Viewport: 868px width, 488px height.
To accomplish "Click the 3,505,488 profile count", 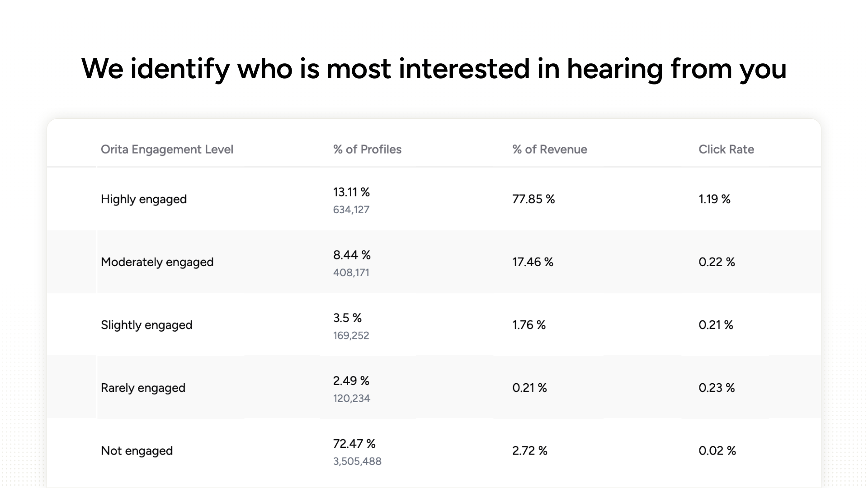I will [x=357, y=461].
